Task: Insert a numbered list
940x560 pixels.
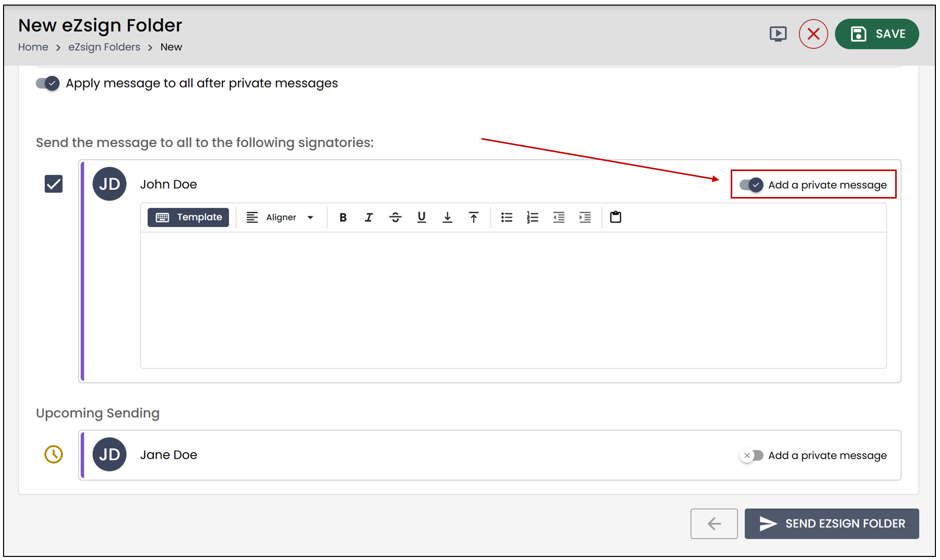Action: [533, 217]
